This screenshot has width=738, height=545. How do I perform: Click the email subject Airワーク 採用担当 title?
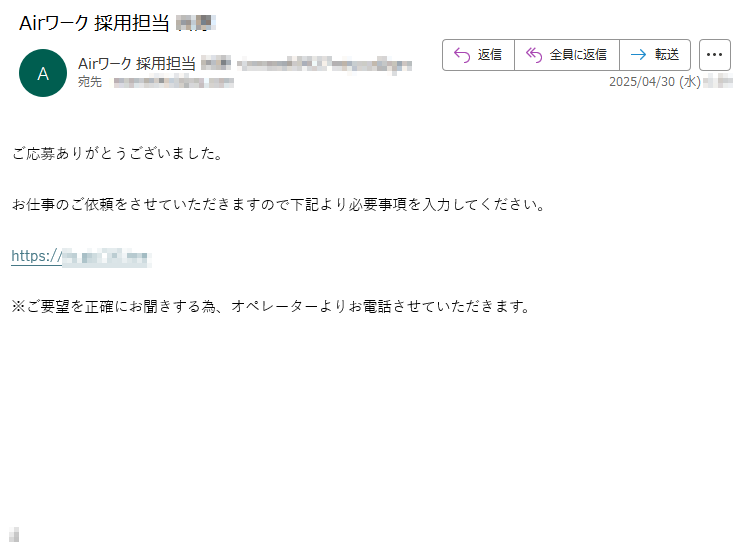click(x=94, y=23)
